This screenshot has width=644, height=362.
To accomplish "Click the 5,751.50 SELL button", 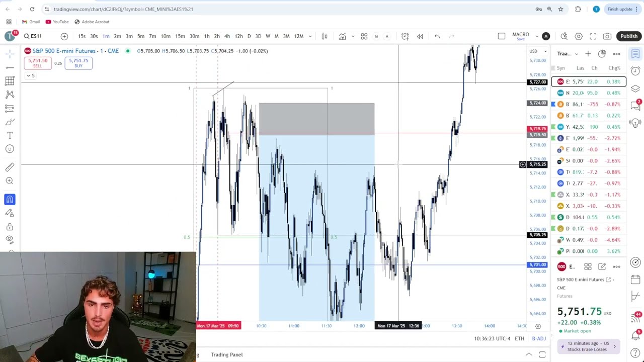I will click(x=38, y=63).
